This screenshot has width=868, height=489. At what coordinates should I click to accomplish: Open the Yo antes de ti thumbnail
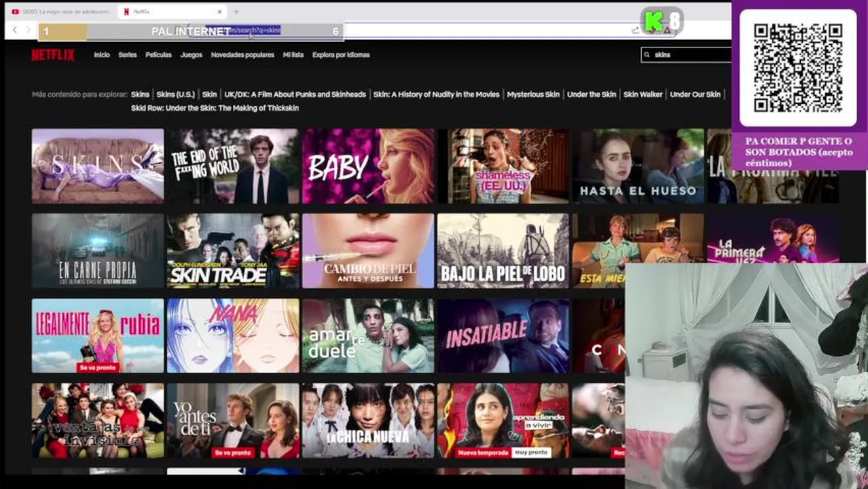233,420
